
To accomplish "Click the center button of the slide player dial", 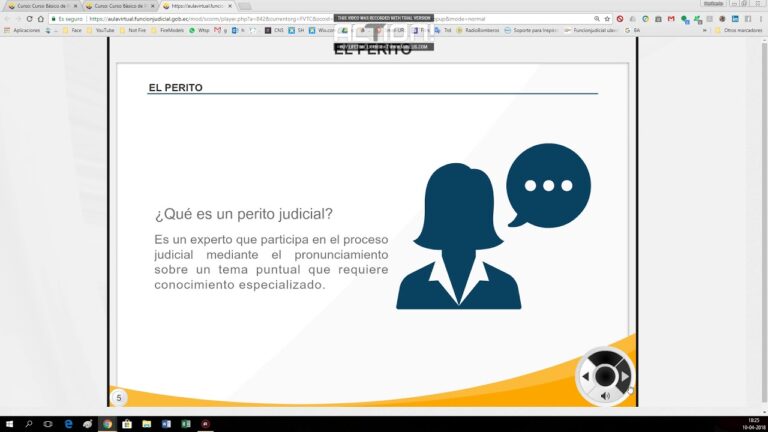I will 605,376.
